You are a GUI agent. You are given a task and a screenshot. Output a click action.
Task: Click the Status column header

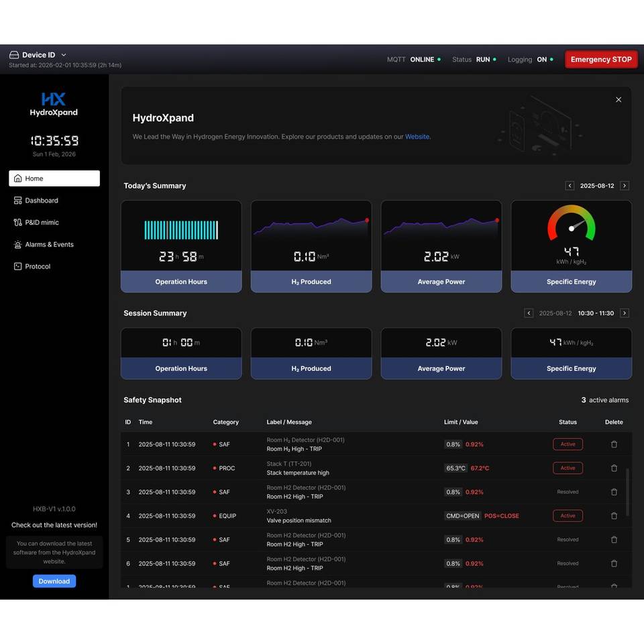[x=568, y=422]
